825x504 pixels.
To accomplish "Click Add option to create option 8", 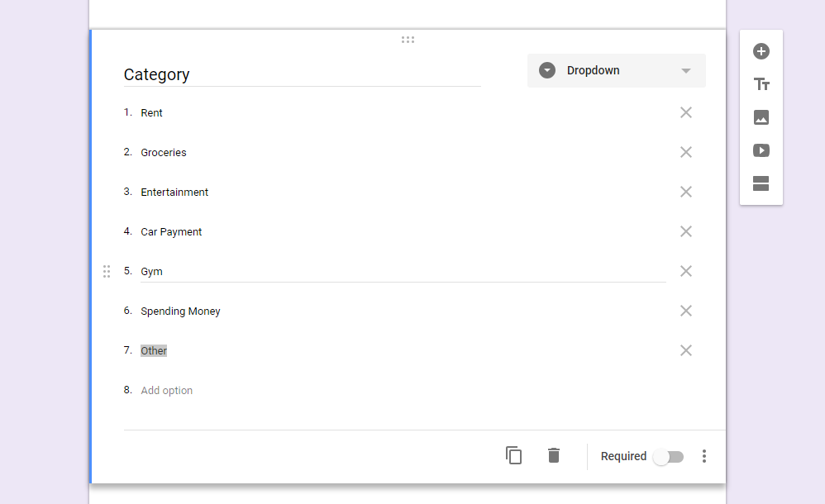I will (166, 390).
